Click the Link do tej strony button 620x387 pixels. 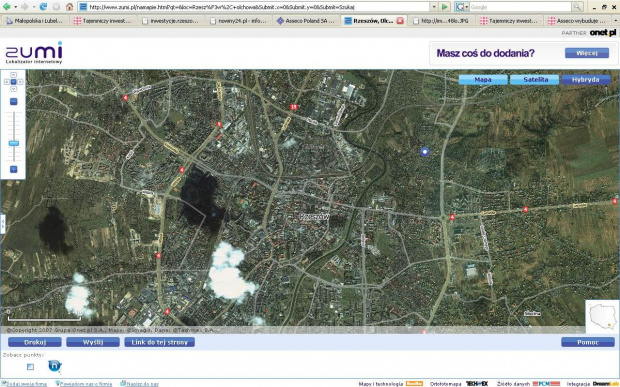tap(159, 342)
